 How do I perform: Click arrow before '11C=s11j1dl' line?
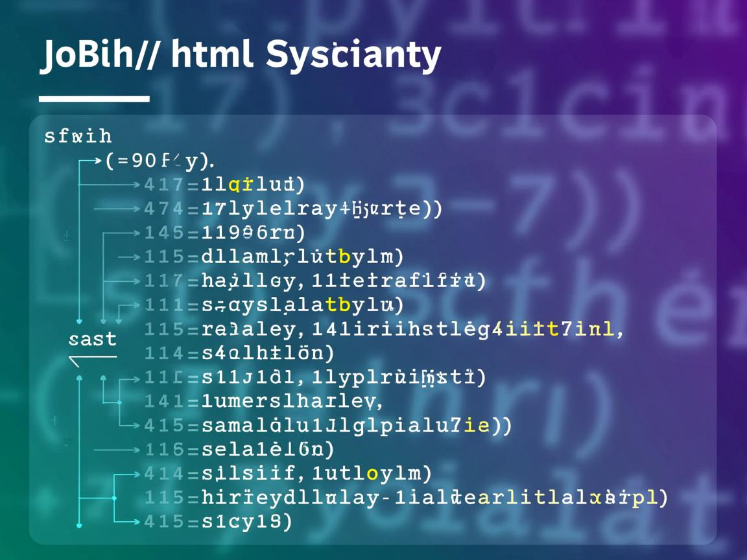click(123, 377)
